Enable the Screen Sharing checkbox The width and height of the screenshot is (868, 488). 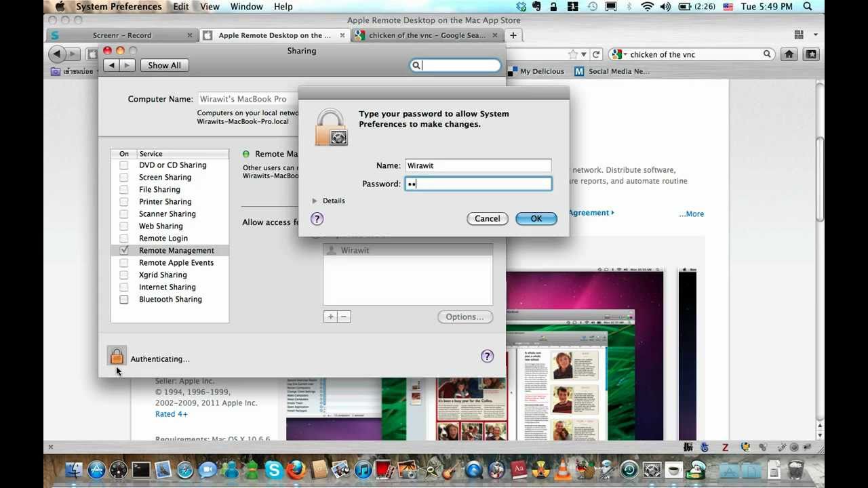coord(124,178)
